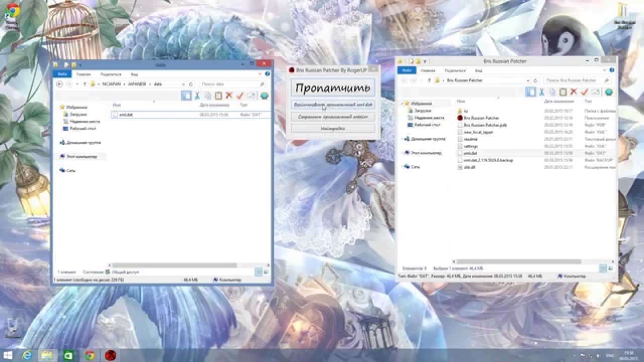Image resolution: width=644 pixels, height=362 pixels.
Task: Open Поделиться tab in data window
Action: click(110, 74)
